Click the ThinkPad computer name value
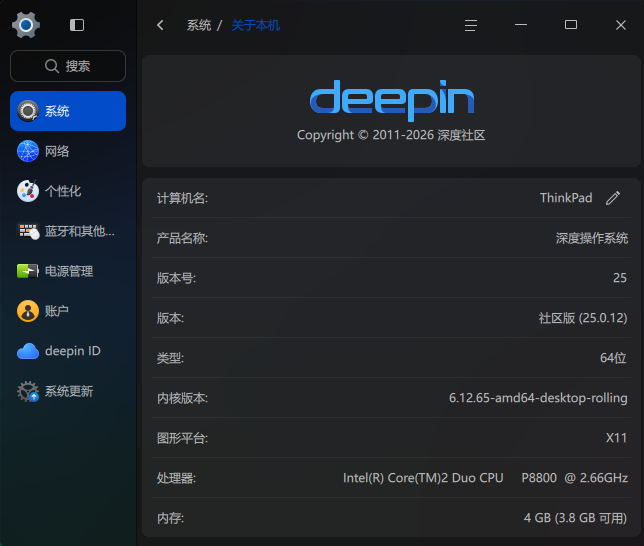Image resolution: width=644 pixels, height=546 pixels. point(566,198)
